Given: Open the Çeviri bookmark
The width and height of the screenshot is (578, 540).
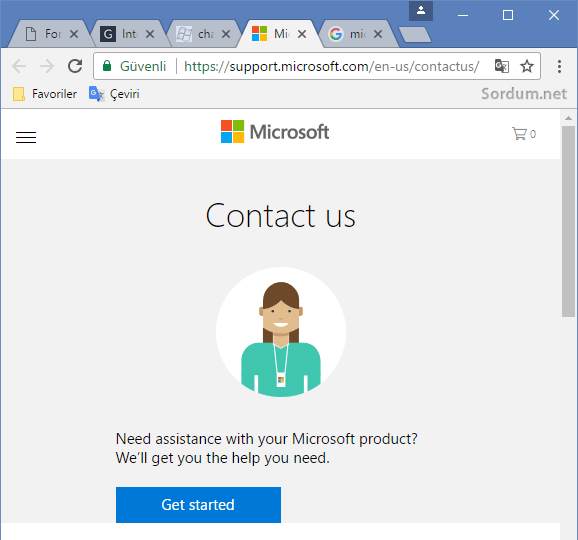Looking at the screenshot, I should (114, 94).
